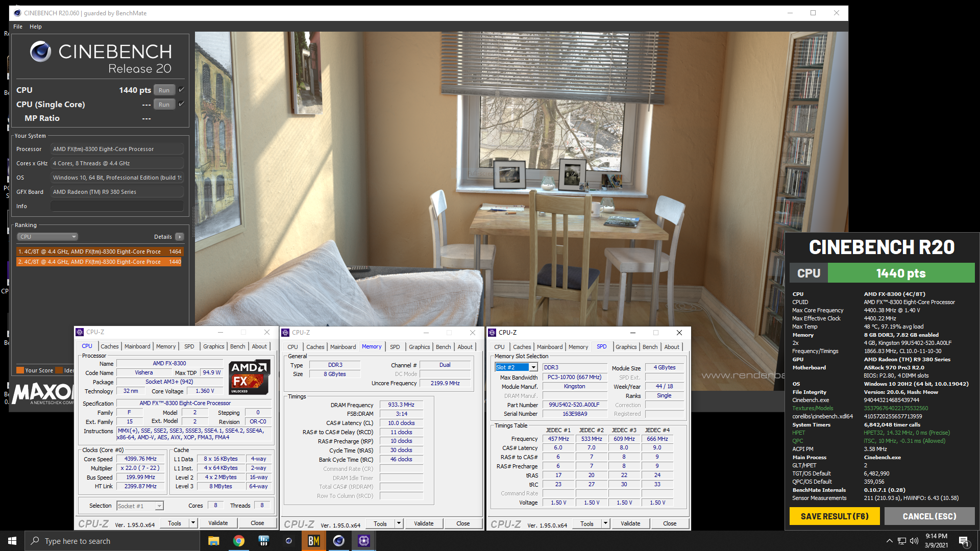Screen dimensions: 980x551
Task: Open the volume tray icon
Action: point(914,541)
